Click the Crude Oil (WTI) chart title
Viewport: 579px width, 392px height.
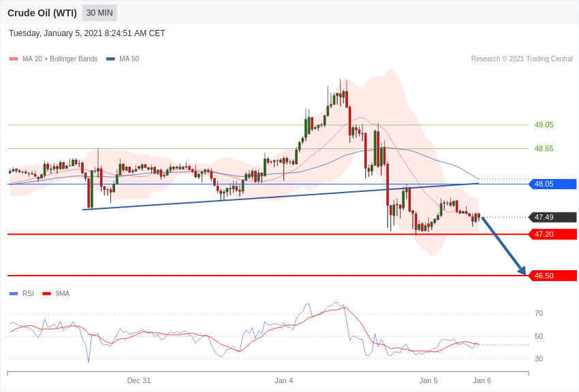pyautogui.click(x=42, y=13)
